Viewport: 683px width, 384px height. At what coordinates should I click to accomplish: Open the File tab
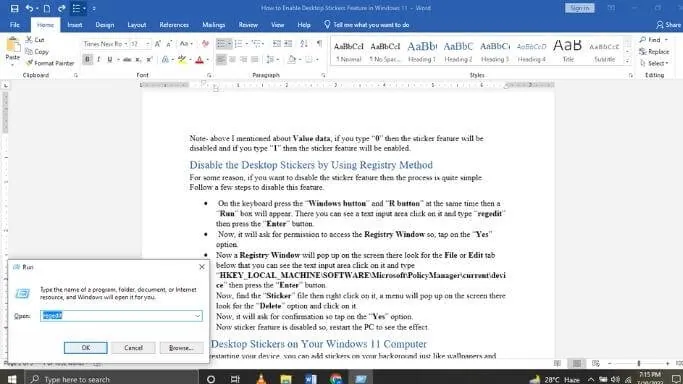[15, 25]
